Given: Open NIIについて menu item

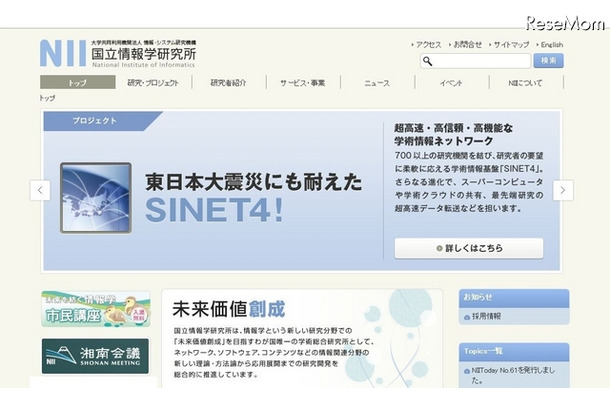Looking at the screenshot, I should click(525, 82).
